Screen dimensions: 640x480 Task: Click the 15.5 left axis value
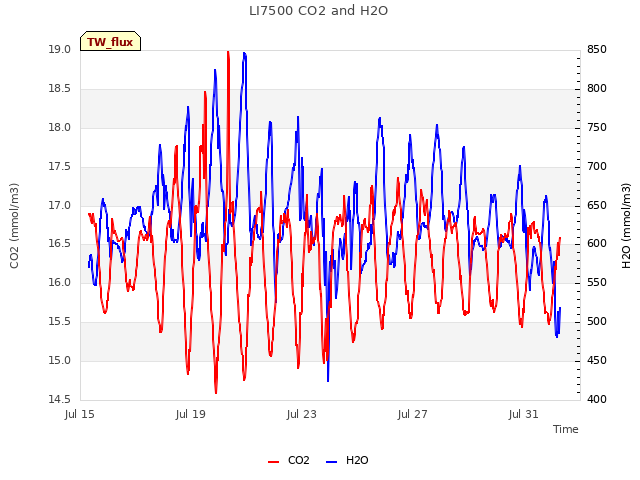point(60,322)
